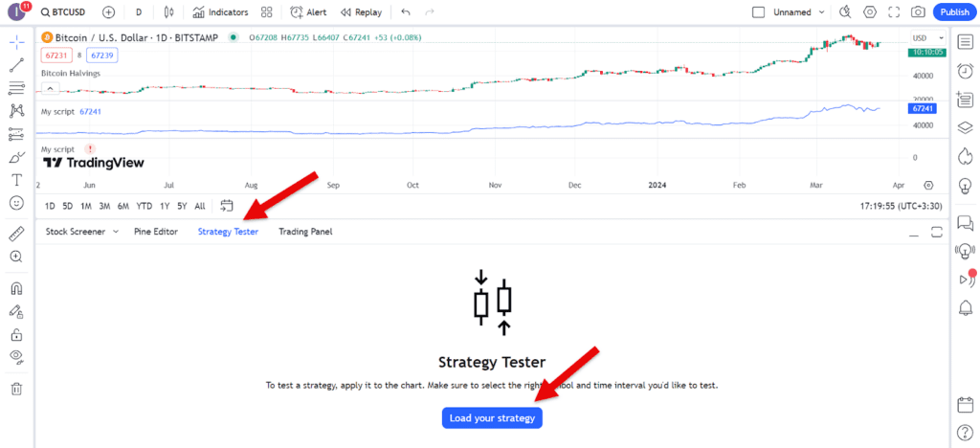
Task: Click the Load your strategy button
Action: (492, 418)
